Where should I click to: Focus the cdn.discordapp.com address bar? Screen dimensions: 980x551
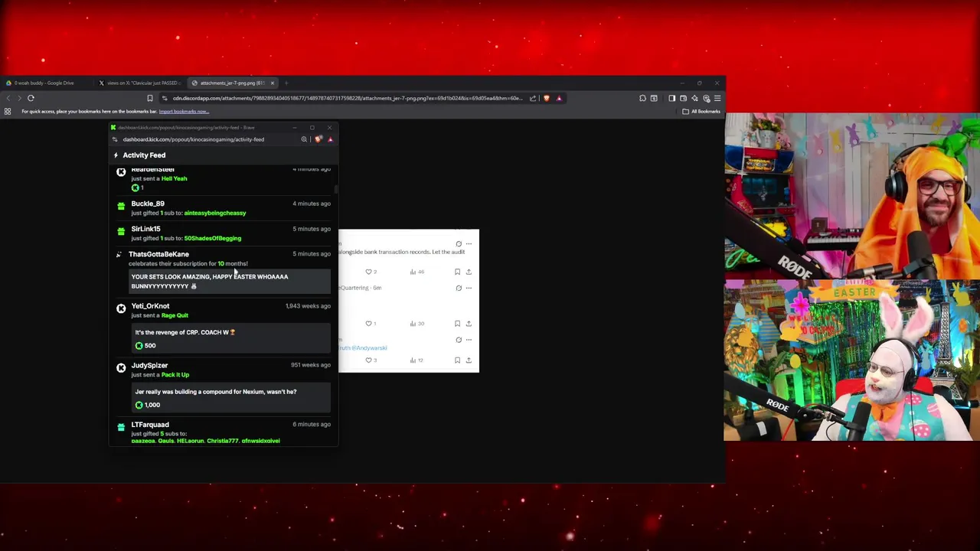(347, 98)
